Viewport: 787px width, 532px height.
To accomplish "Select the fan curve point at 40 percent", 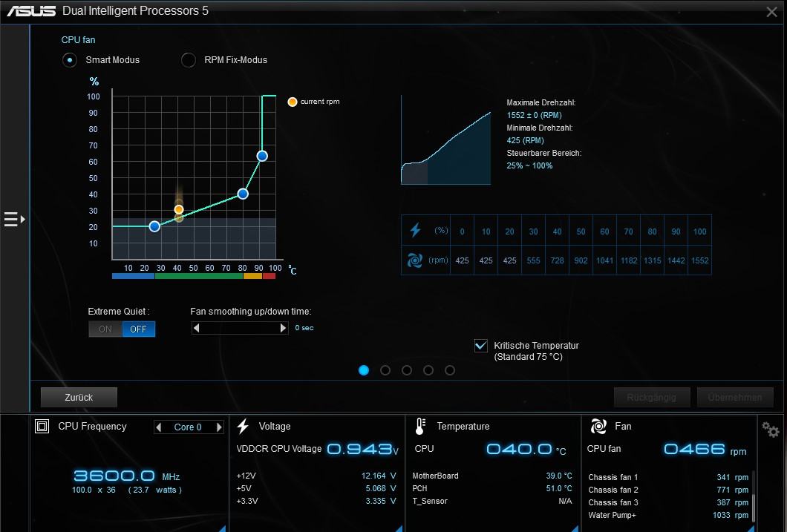I will coord(243,194).
